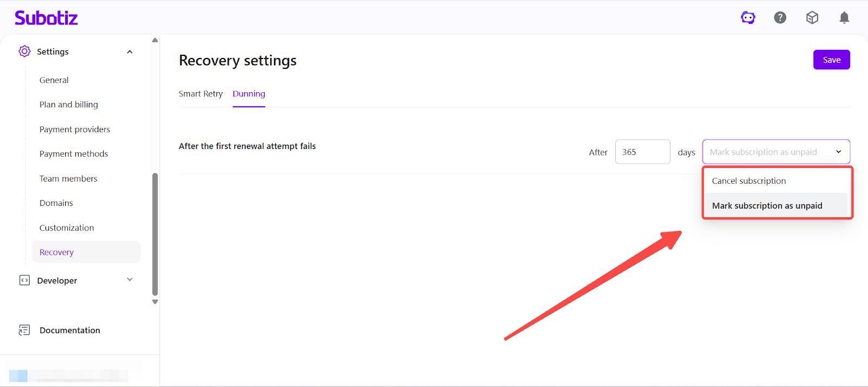The image size is (868, 387).
Task: Click the Settings gear icon
Action: pyautogui.click(x=24, y=51)
